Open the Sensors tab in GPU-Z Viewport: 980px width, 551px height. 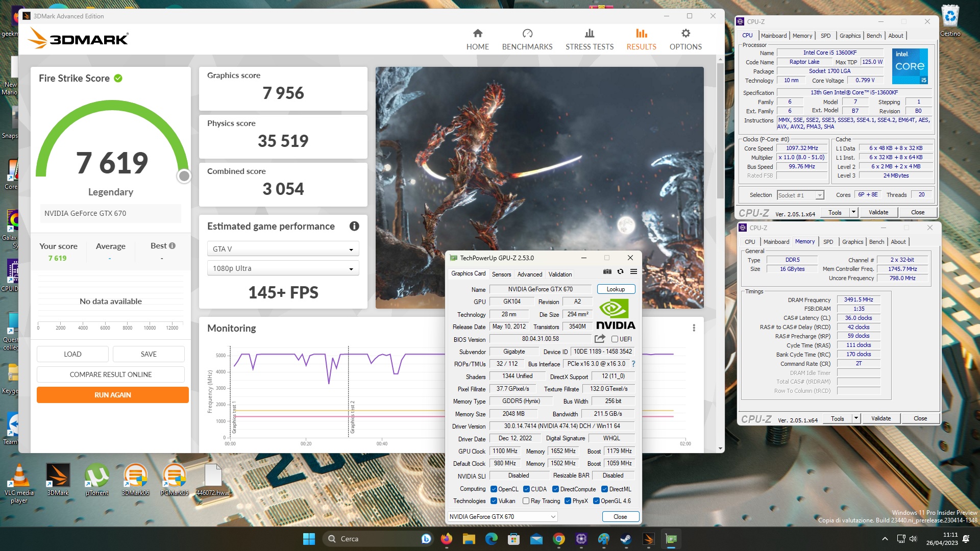[501, 274]
